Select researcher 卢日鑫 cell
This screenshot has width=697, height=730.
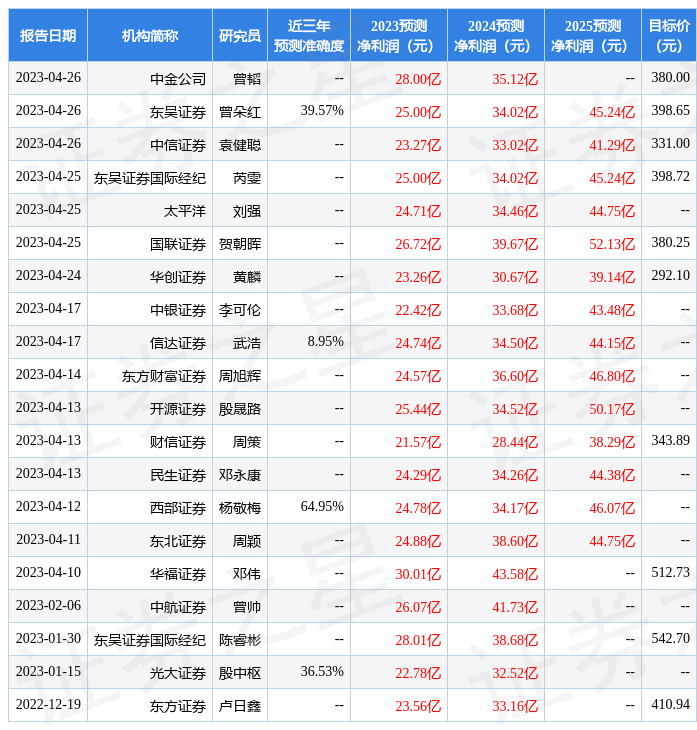[x=240, y=707]
